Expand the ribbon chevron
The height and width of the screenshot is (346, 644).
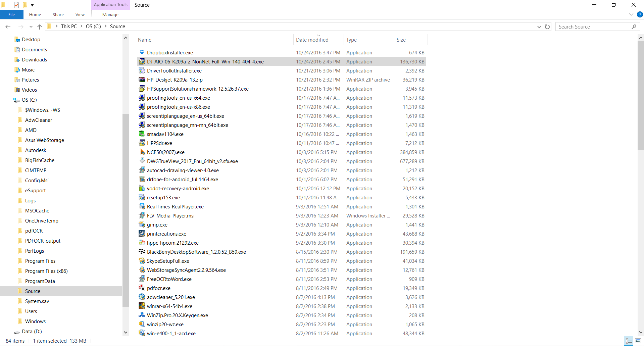coord(631,14)
